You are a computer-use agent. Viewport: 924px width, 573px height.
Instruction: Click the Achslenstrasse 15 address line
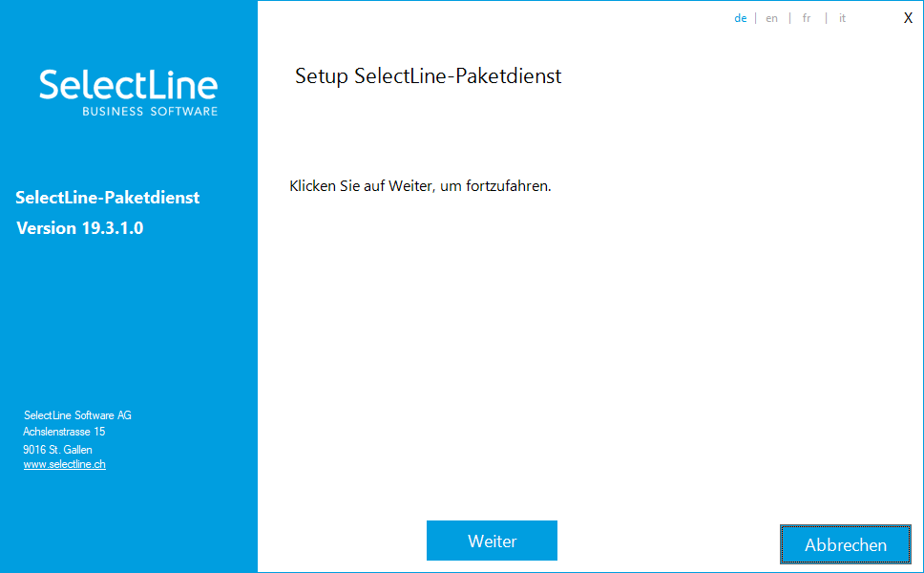(64, 432)
